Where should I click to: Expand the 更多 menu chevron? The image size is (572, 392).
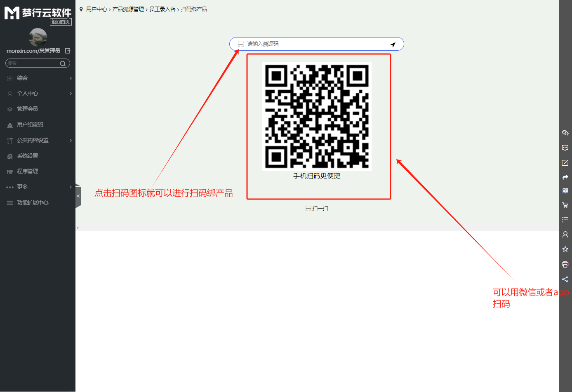[71, 187]
